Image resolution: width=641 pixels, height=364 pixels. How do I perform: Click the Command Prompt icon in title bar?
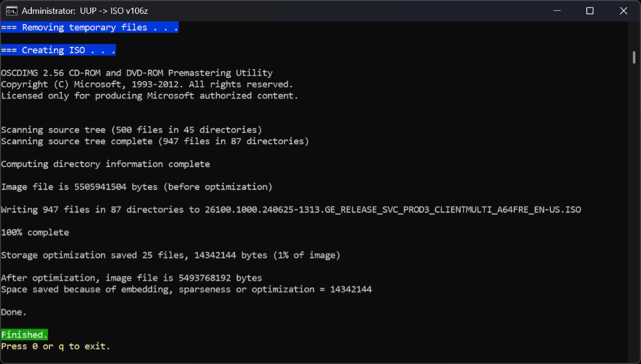[11, 11]
